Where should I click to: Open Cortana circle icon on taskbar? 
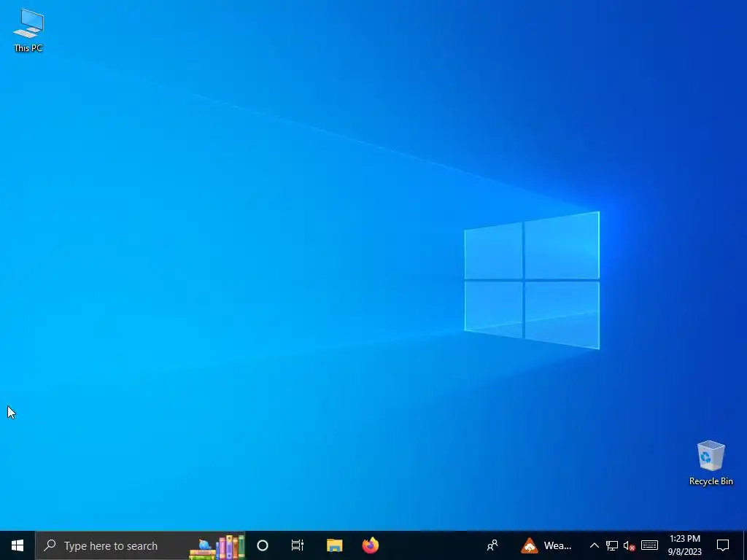(x=263, y=545)
